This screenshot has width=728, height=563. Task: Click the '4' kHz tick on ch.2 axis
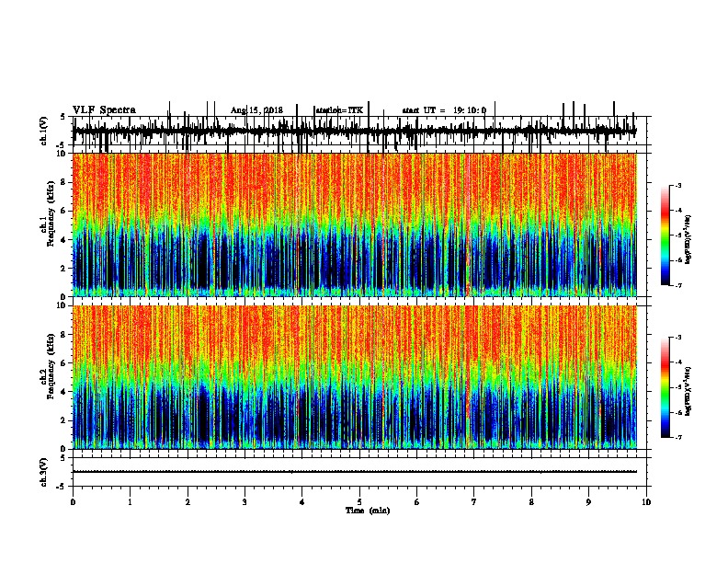(x=64, y=392)
